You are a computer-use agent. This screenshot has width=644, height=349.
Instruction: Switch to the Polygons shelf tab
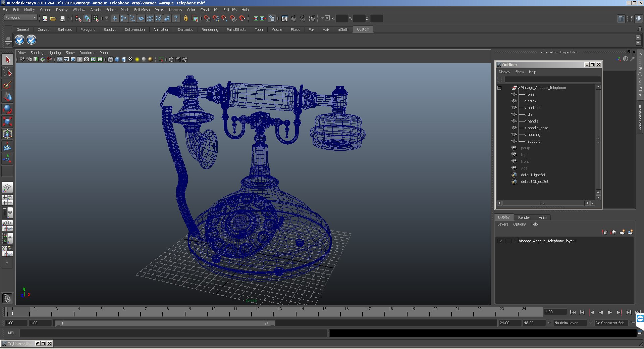88,30
